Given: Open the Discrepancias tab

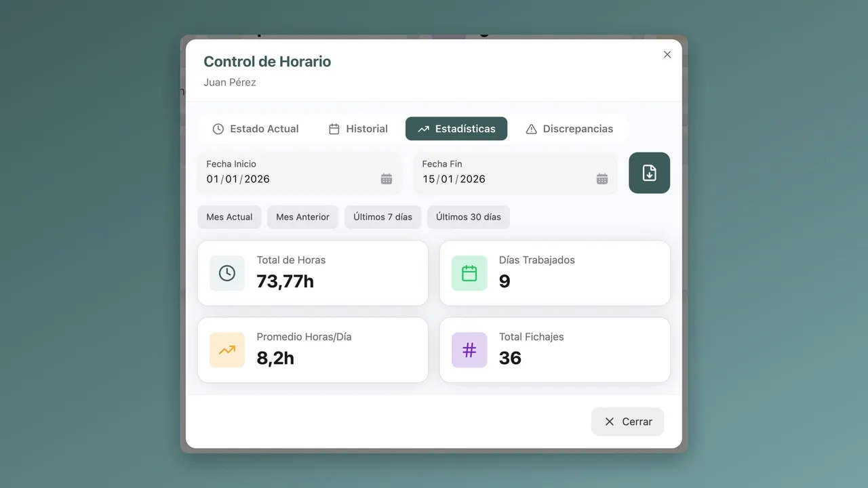Looking at the screenshot, I should point(570,129).
